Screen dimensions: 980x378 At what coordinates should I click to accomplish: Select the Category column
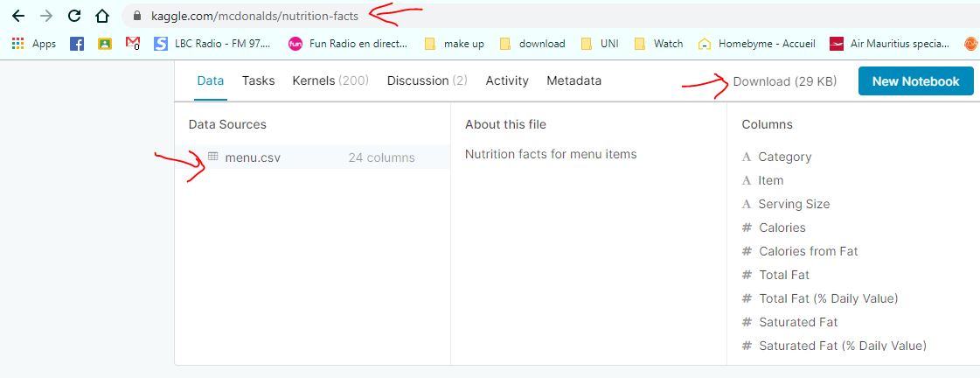pos(784,157)
